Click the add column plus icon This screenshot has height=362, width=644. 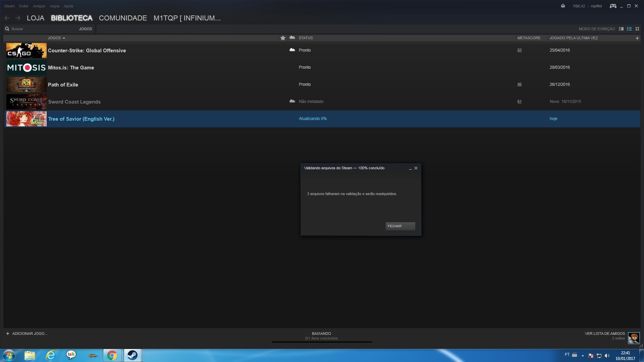(x=637, y=38)
